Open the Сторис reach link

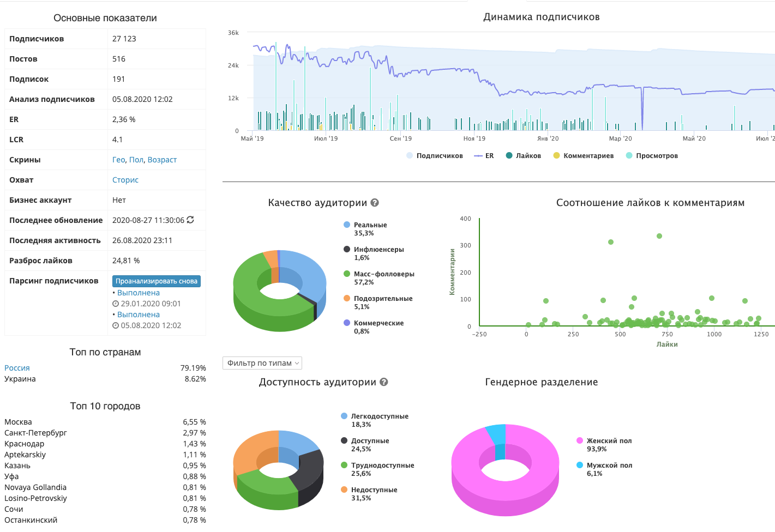click(x=125, y=180)
